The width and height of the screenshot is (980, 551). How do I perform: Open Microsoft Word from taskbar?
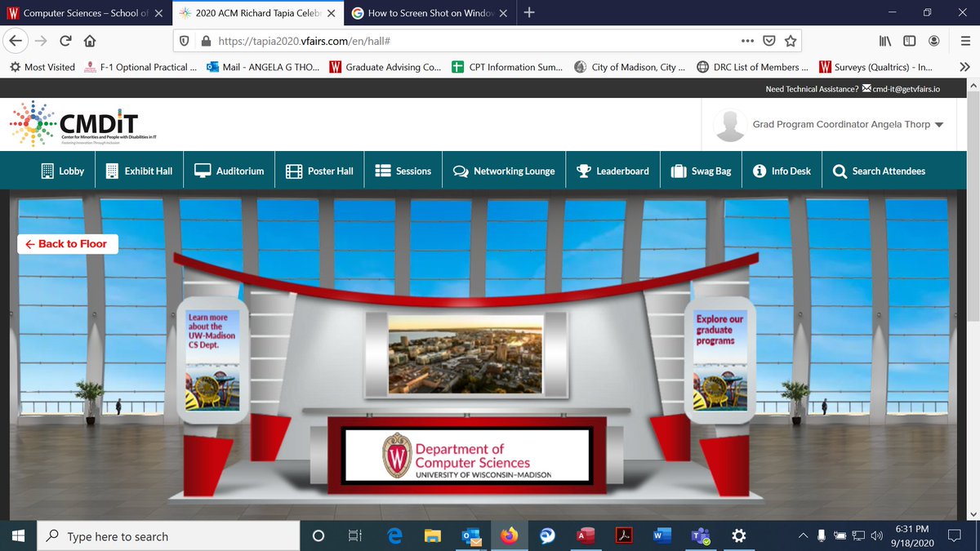point(661,536)
